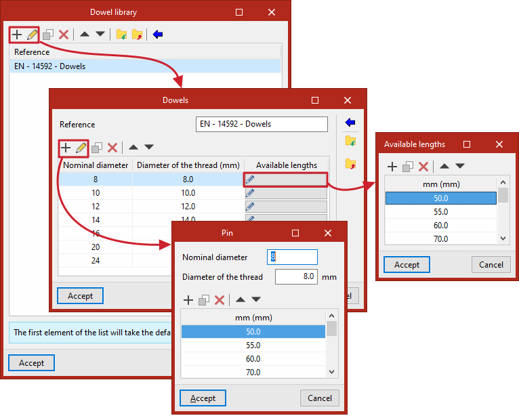
Task: Select 60.0 in Available lengths list
Action: pyautogui.click(x=440, y=226)
